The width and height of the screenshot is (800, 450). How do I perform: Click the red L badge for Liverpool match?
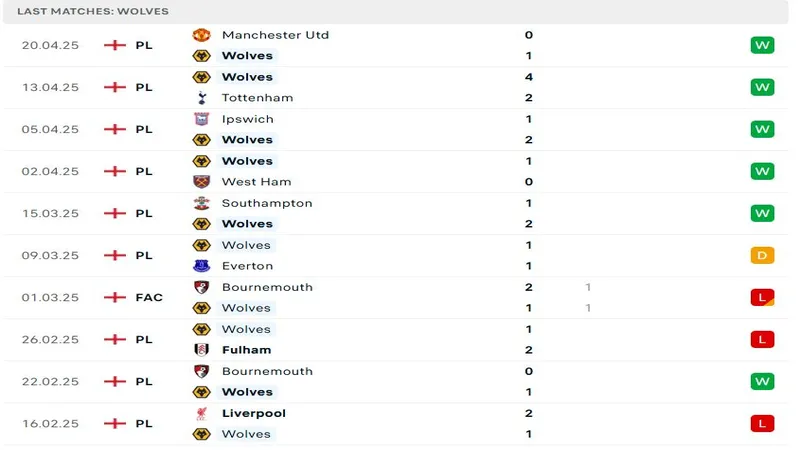pyautogui.click(x=762, y=423)
